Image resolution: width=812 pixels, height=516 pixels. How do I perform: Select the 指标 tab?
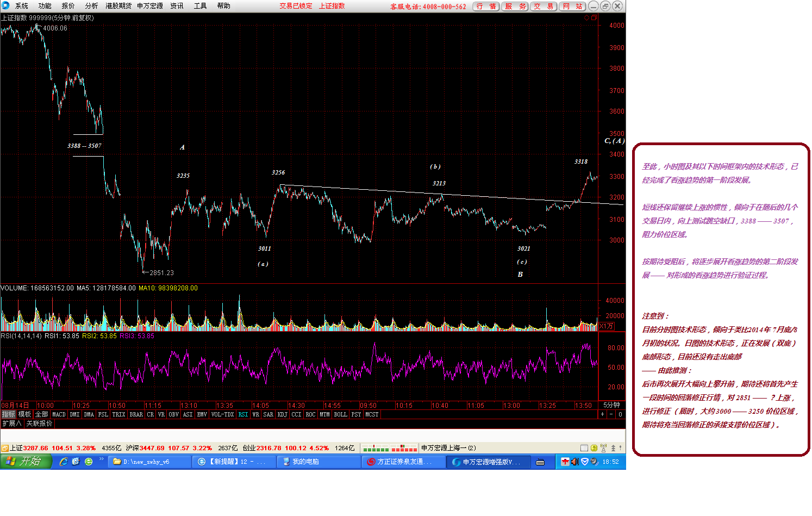click(8, 414)
